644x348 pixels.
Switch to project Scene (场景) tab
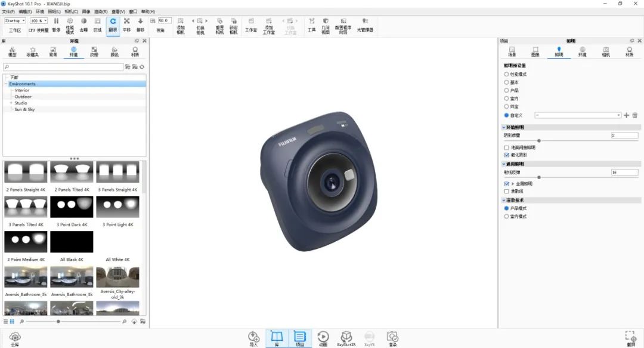click(x=512, y=52)
